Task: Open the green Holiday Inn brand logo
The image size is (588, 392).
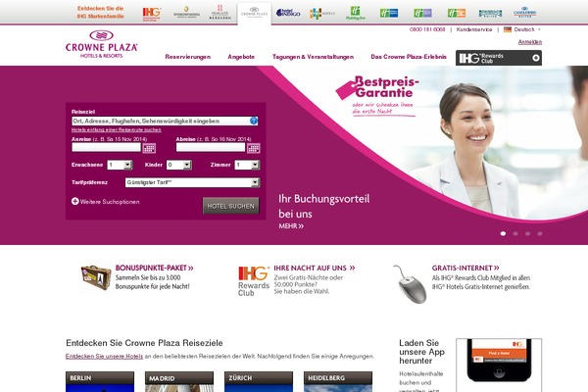Action: (x=355, y=13)
